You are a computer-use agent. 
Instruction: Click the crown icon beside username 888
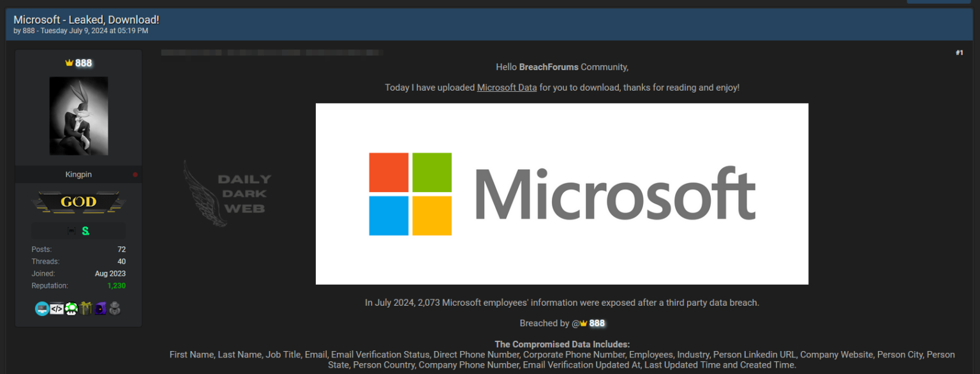(x=69, y=62)
